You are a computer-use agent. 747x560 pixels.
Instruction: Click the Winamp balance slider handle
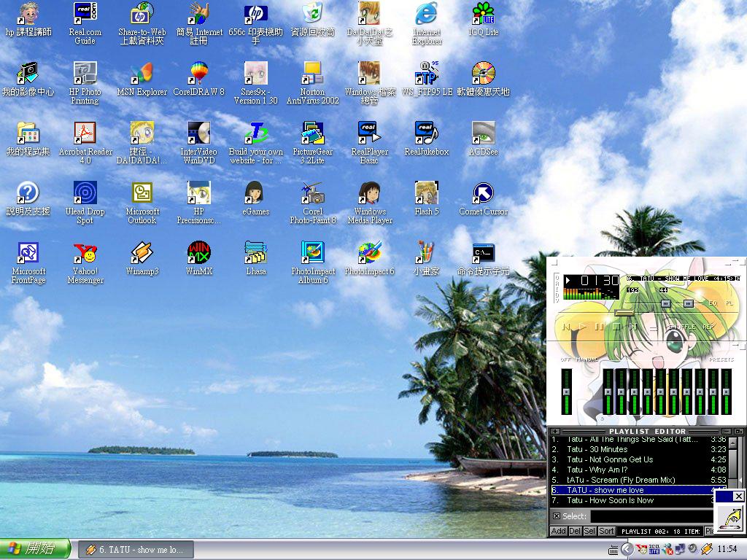tap(689, 303)
